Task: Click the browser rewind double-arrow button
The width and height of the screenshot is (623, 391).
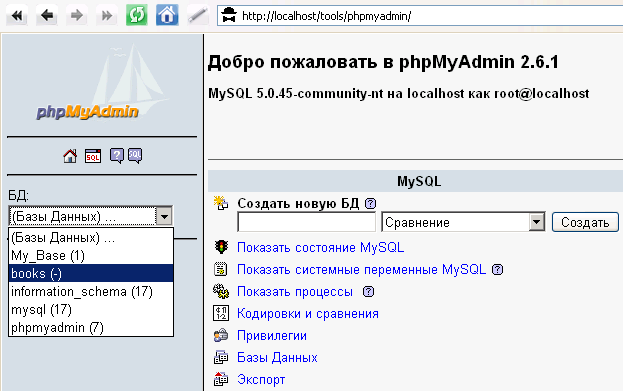Action: coord(17,16)
